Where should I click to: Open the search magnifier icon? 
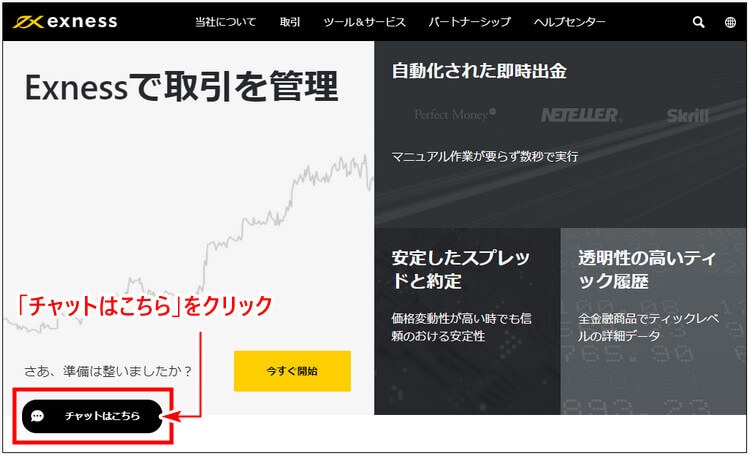pos(698,22)
